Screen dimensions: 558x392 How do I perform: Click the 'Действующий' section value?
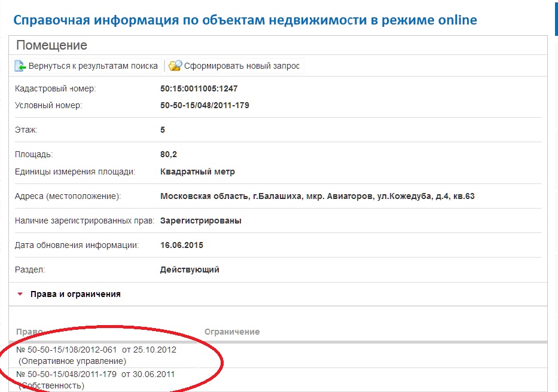coord(190,269)
